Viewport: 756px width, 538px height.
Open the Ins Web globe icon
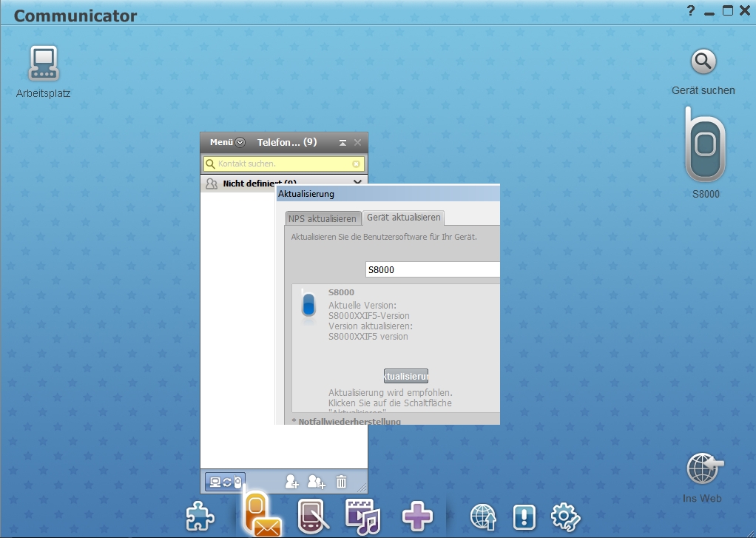pyautogui.click(x=704, y=468)
